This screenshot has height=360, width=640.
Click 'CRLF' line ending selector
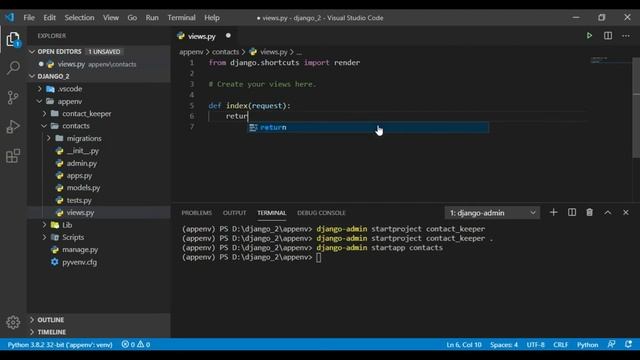pyautogui.click(x=560, y=344)
